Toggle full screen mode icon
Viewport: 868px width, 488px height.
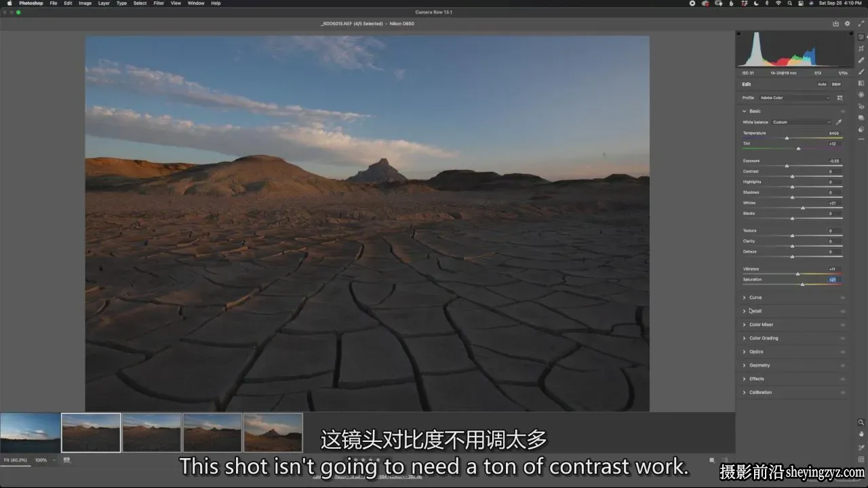pos(860,24)
